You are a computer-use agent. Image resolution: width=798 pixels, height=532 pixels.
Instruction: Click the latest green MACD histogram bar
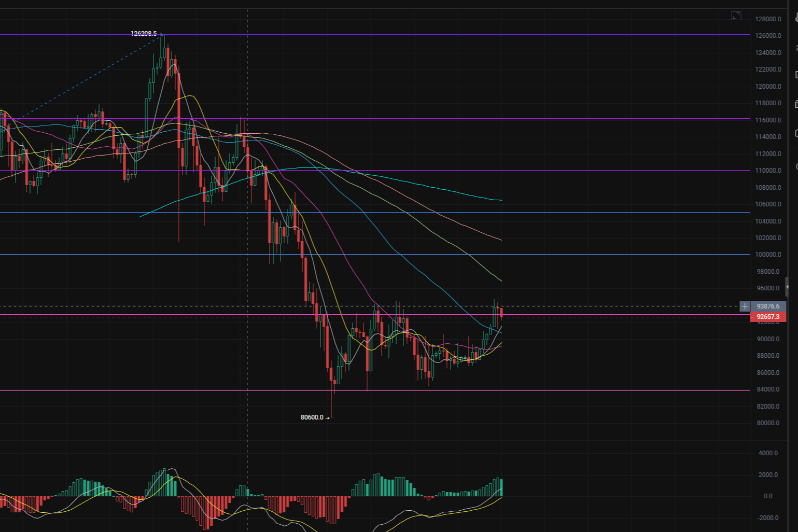tap(501, 488)
